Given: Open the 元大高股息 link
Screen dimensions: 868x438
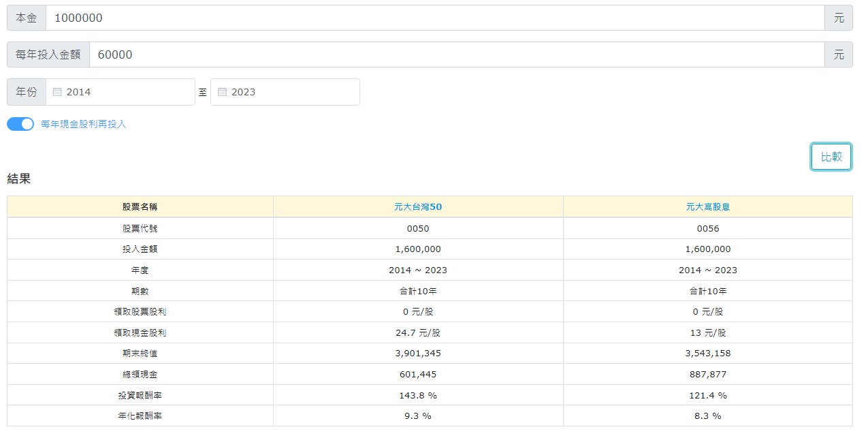Looking at the screenshot, I should coord(707,207).
